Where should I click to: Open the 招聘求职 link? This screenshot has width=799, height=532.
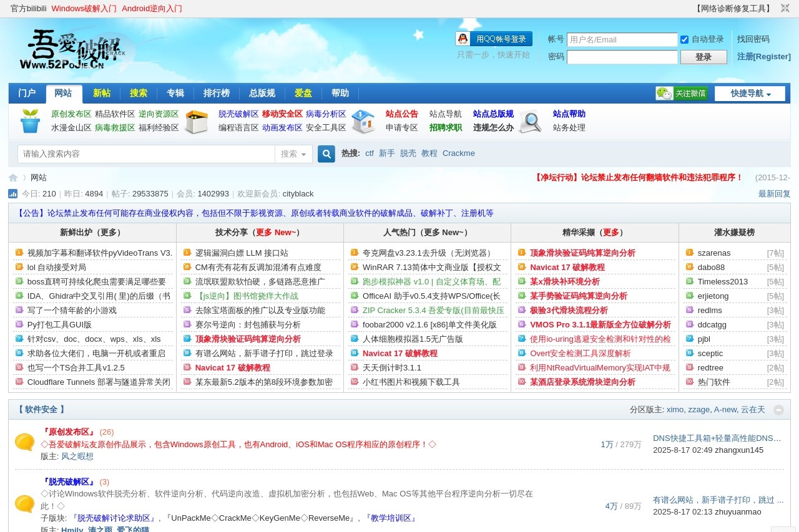(446, 127)
